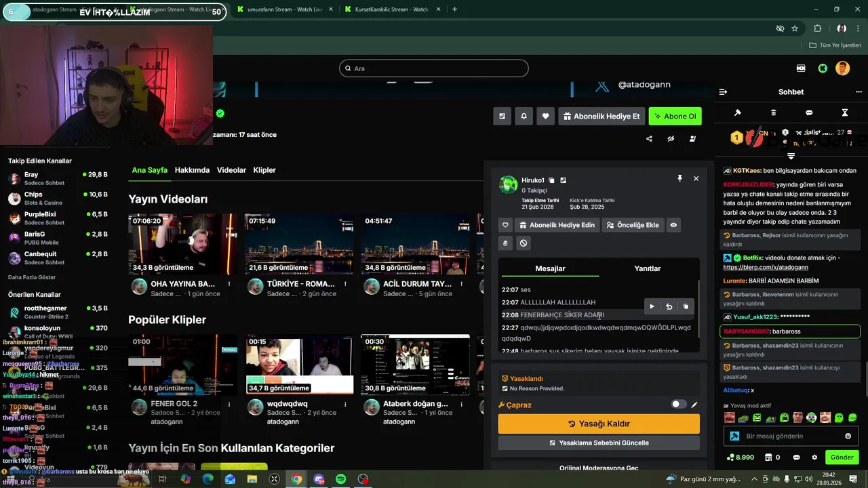Click Yasağı Kaldır unban button
This screenshot has height=488, width=868.
click(599, 424)
